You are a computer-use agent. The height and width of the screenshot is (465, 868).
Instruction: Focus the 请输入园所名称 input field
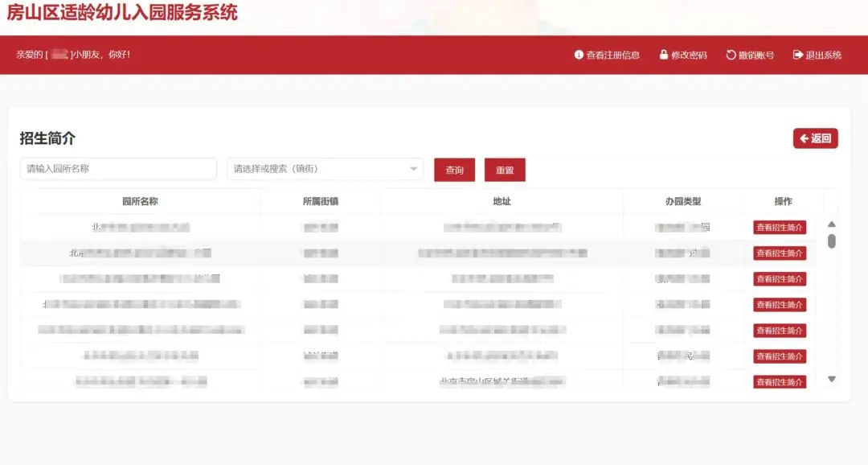pos(118,169)
